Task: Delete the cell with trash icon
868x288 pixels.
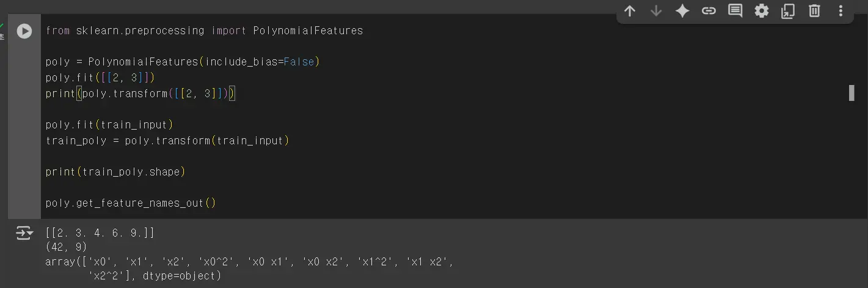Action: click(x=814, y=11)
